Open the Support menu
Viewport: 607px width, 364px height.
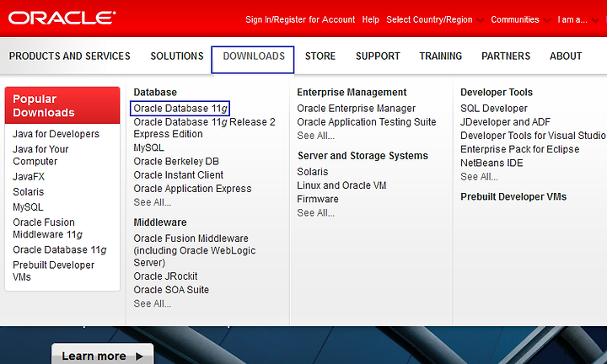click(378, 56)
